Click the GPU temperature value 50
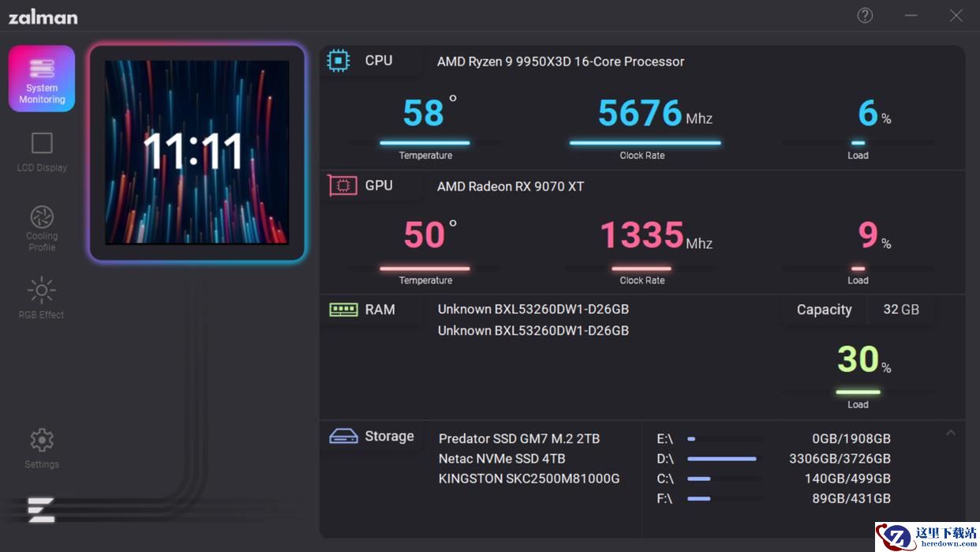The height and width of the screenshot is (552, 980). [425, 235]
